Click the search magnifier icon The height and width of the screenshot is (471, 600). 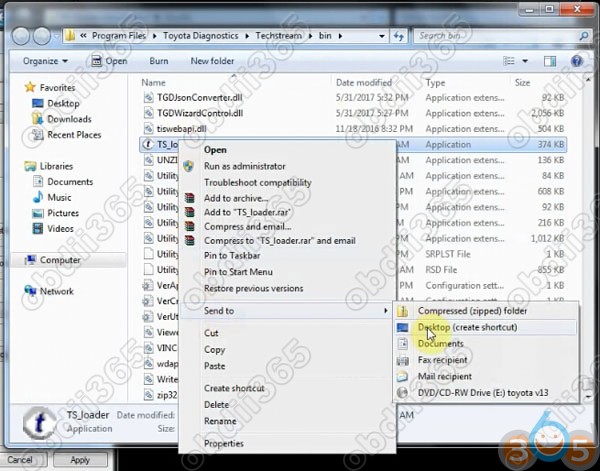(584, 36)
